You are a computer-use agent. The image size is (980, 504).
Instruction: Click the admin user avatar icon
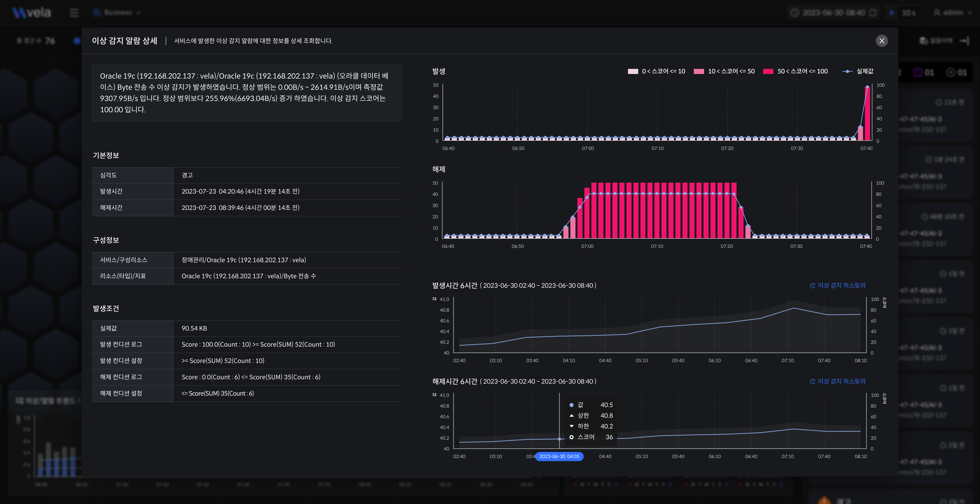point(937,13)
